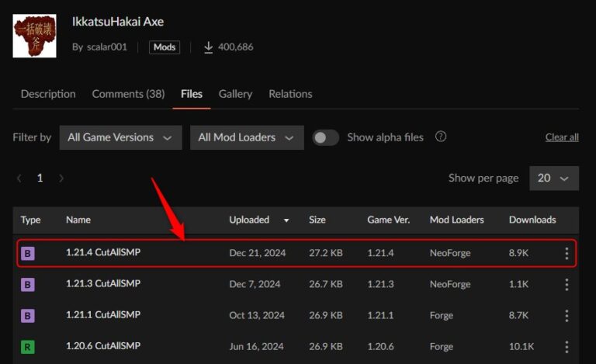Switch to the Description tab
The width and height of the screenshot is (596, 364).
[48, 94]
